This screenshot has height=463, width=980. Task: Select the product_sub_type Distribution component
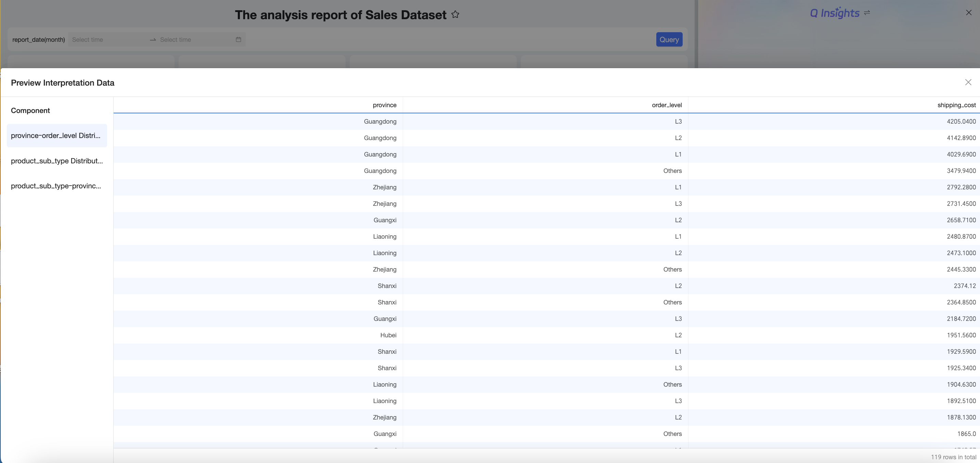[x=57, y=161]
